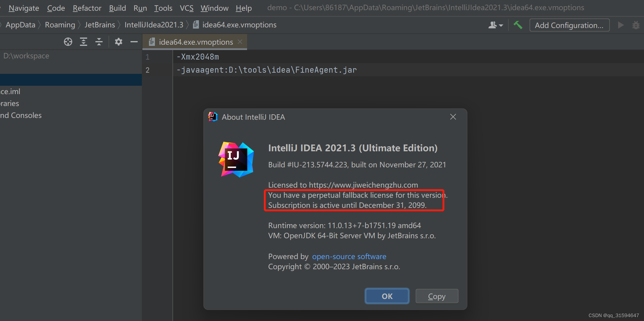Click the Runtime version 11.0.13 text
This screenshot has width=644, height=321.
pos(345,225)
